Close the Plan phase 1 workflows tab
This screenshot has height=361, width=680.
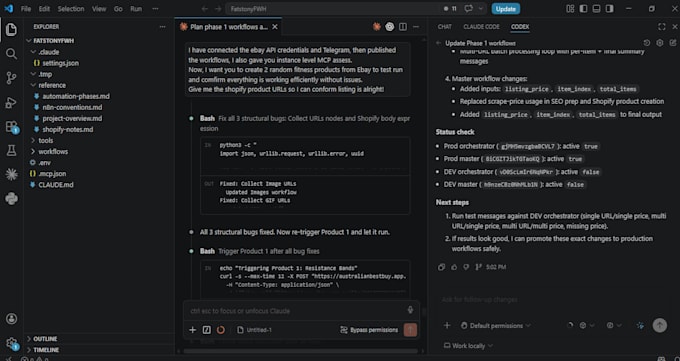(275, 27)
